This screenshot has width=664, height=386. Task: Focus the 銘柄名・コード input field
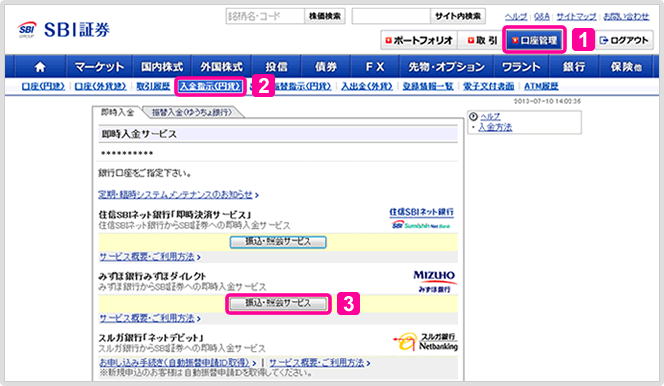265,16
